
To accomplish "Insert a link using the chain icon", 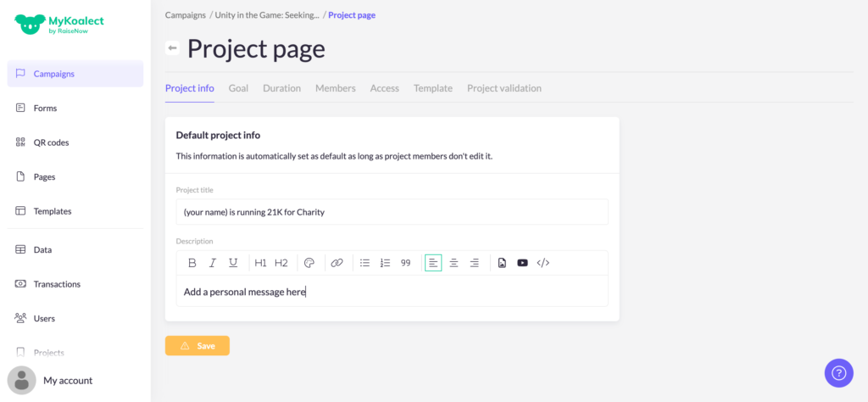I will (x=337, y=263).
